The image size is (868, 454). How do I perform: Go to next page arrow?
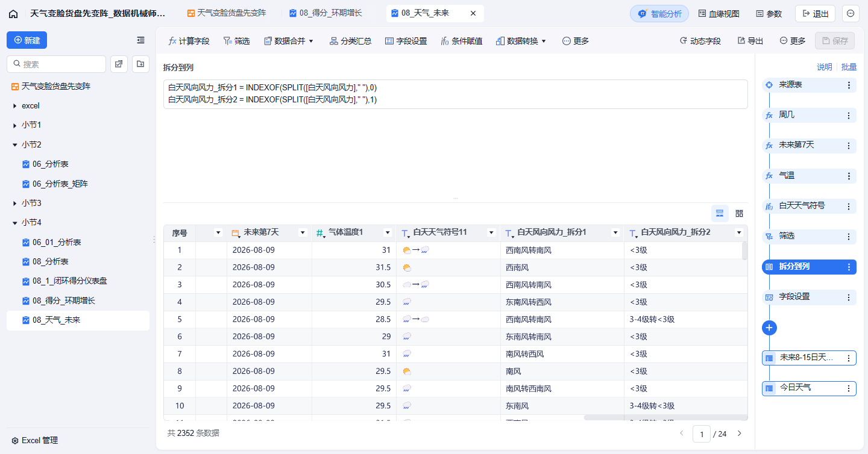[x=740, y=433]
